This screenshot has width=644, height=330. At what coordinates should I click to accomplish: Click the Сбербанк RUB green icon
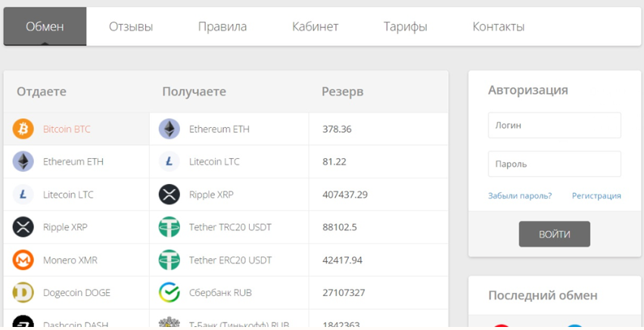pyautogui.click(x=169, y=293)
